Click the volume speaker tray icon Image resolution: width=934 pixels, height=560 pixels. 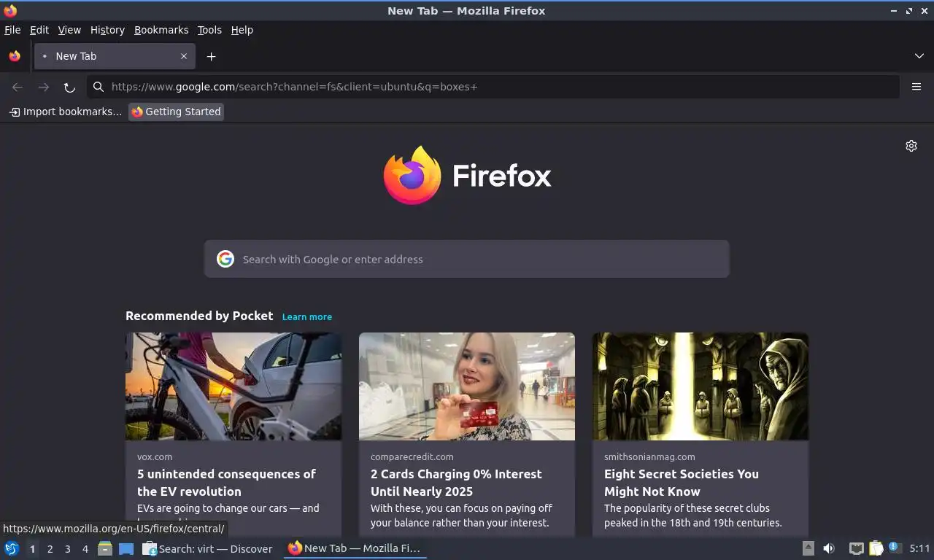pos(829,548)
